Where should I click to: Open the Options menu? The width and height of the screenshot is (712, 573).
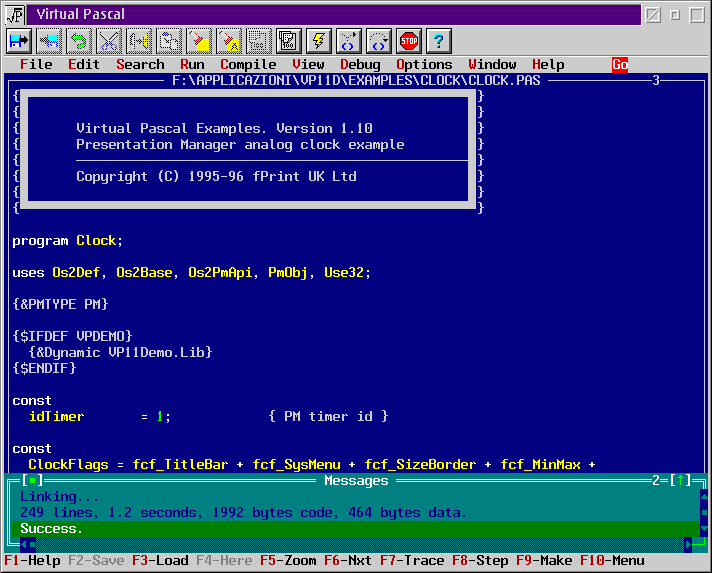(x=424, y=64)
